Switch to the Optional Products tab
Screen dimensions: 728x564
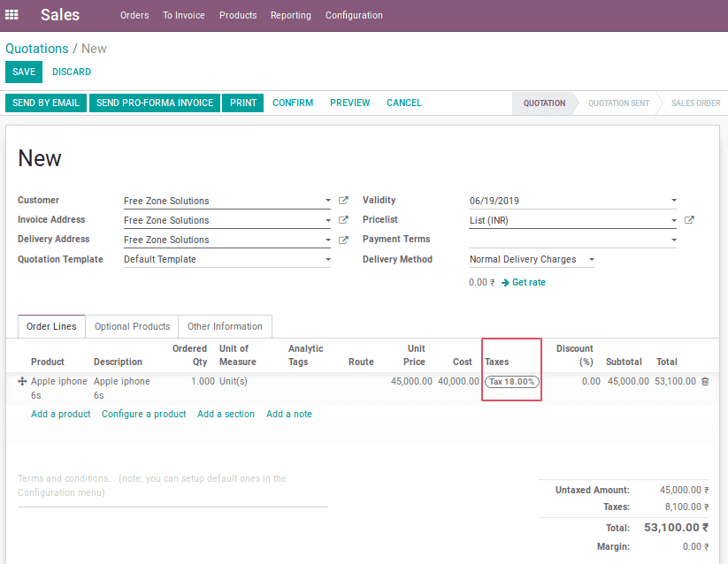(133, 326)
